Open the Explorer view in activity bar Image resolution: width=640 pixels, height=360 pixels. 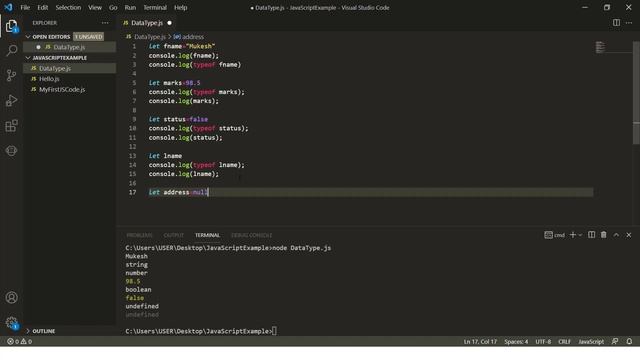(11, 26)
